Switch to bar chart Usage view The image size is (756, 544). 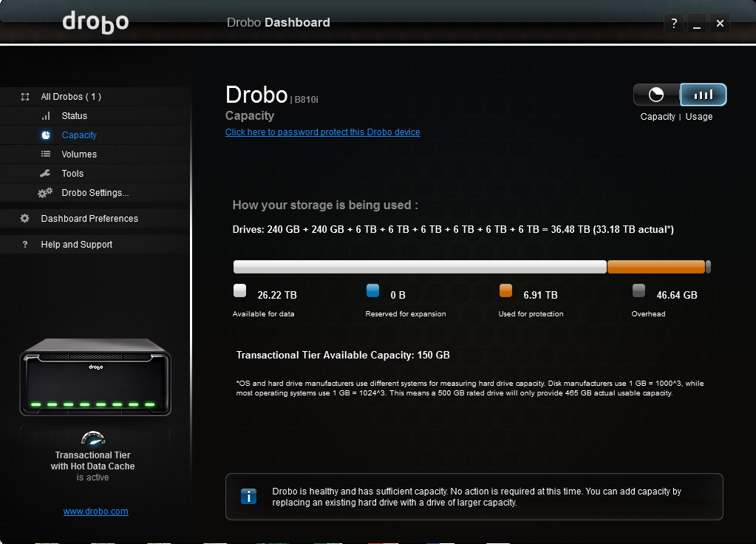click(x=703, y=95)
